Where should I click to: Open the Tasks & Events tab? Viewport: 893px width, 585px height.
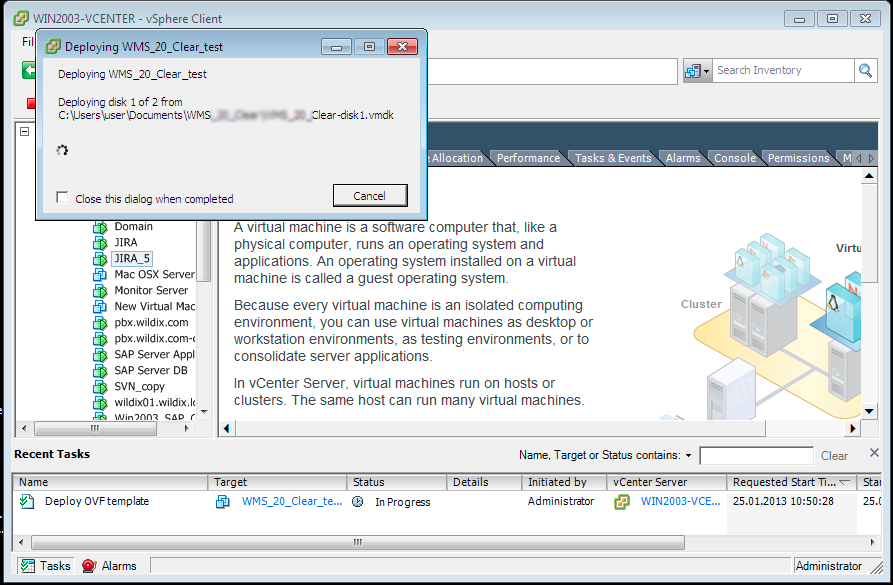(x=613, y=158)
